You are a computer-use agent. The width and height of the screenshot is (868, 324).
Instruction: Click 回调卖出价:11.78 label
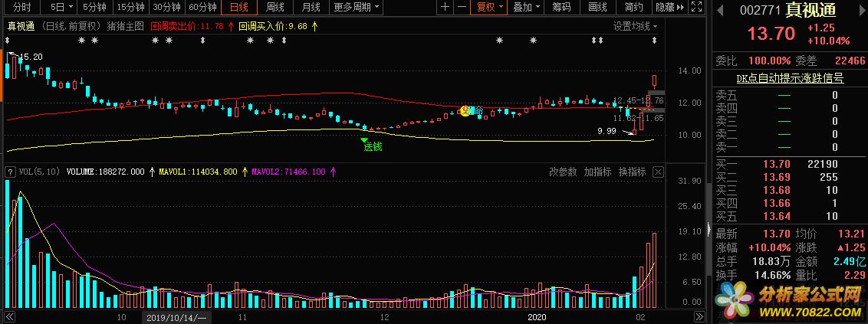coord(187,26)
